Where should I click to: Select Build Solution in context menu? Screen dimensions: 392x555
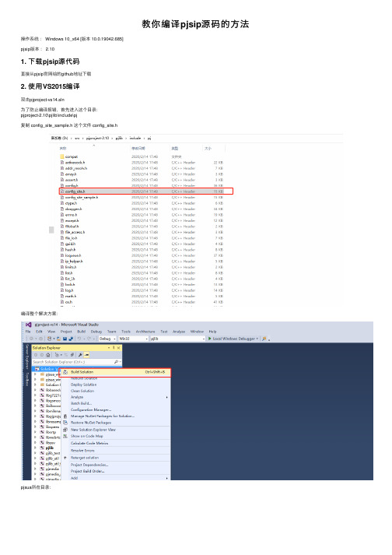116,372
